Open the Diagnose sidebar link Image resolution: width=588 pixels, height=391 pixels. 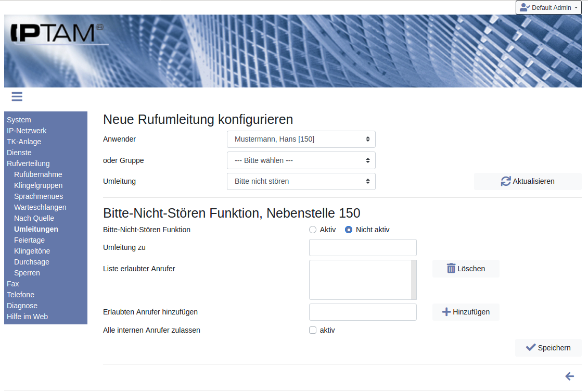[x=22, y=306]
